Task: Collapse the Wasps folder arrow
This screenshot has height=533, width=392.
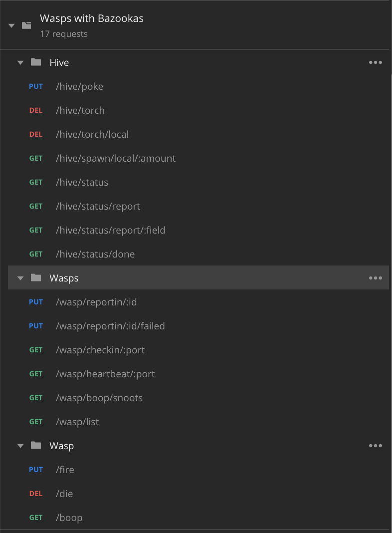Action: coord(20,278)
